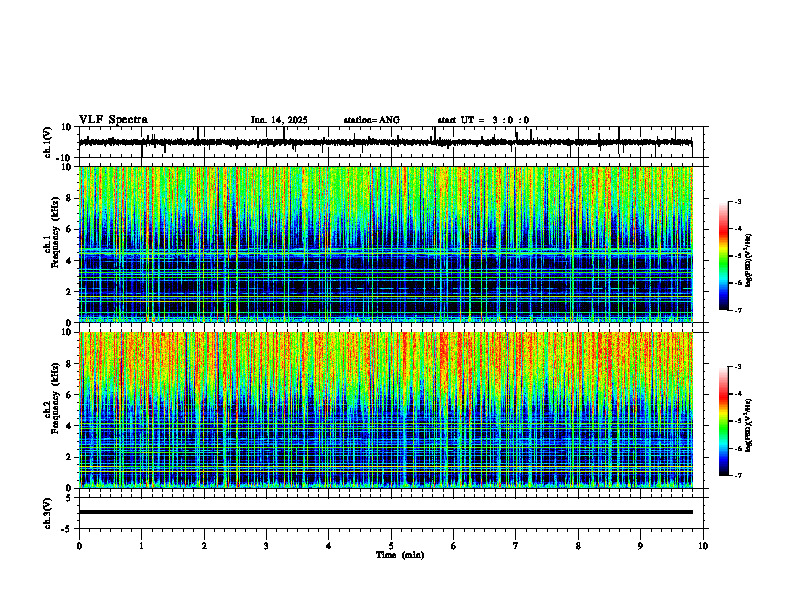
Task: Click time axis tick label "3"
Action: point(266,546)
